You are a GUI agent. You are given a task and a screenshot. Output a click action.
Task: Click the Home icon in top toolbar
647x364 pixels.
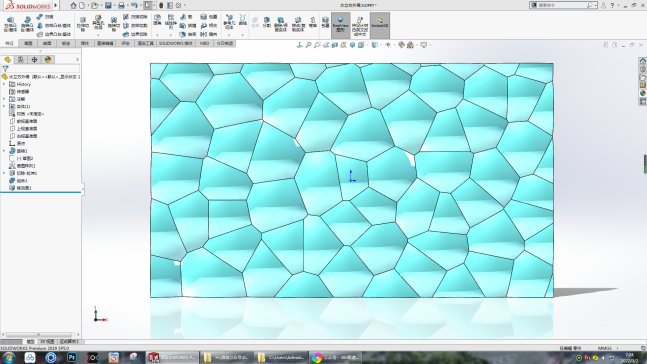coord(73,5)
